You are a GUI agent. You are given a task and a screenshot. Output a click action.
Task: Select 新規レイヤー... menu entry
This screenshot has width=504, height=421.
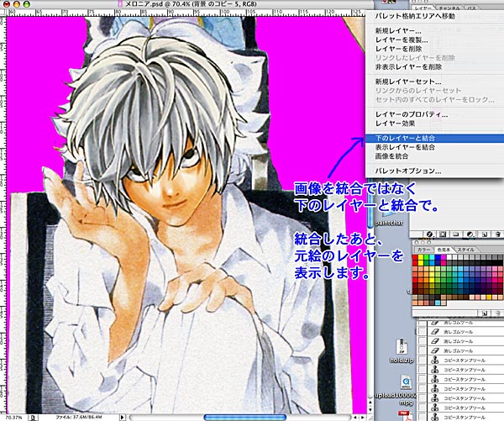[x=434, y=31]
